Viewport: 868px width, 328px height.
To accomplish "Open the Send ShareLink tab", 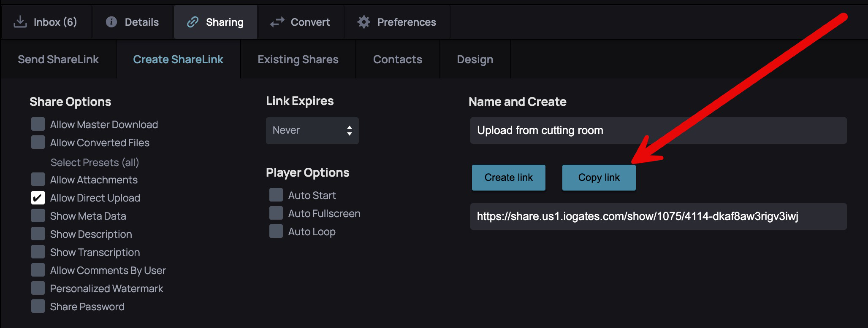I will [x=58, y=59].
